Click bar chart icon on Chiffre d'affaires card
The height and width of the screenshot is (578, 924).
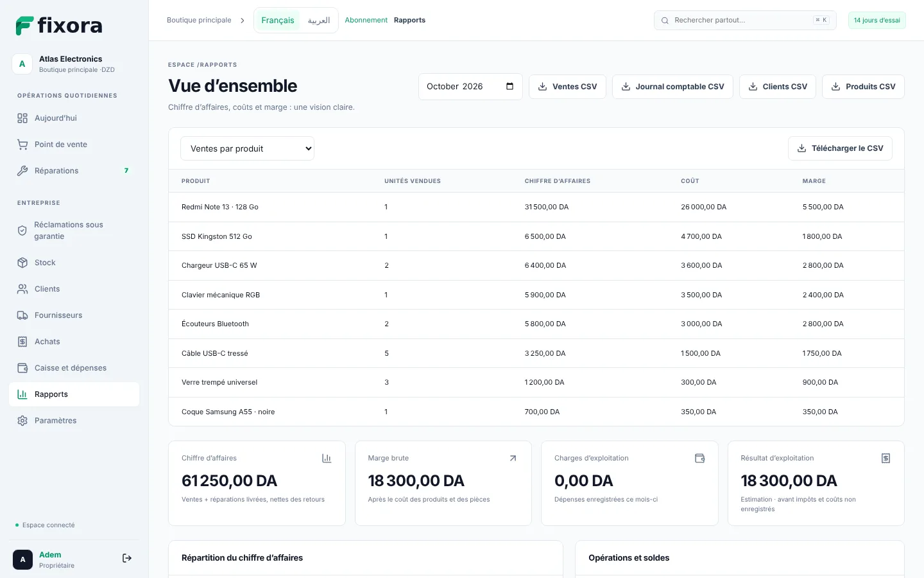tap(327, 458)
